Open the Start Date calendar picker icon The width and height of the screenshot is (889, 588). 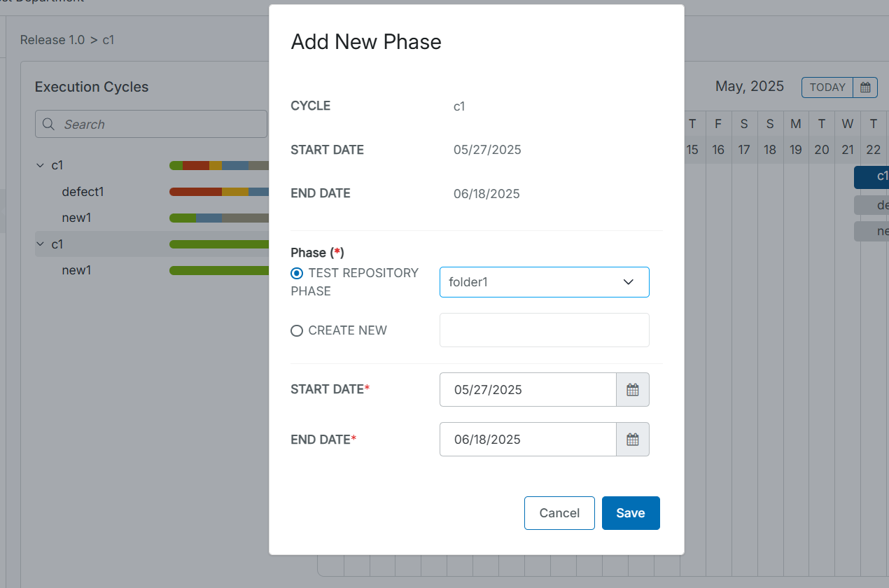coord(632,390)
